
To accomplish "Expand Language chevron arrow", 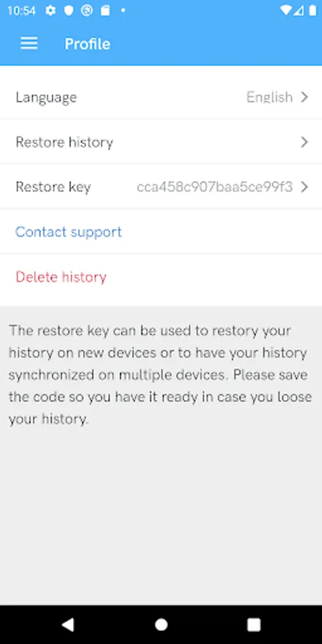I will click(x=304, y=97).
